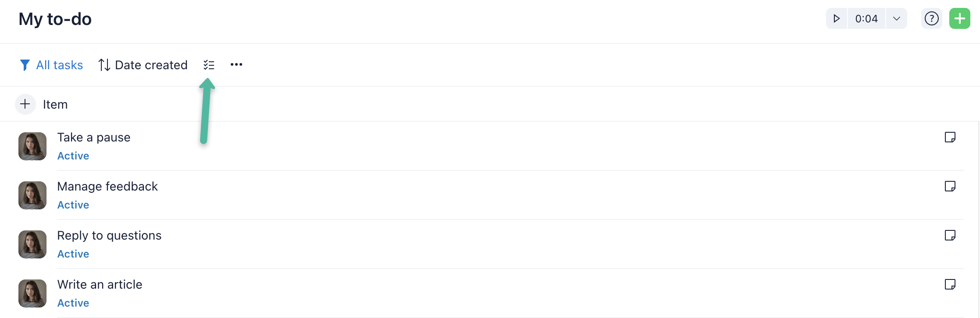This screenshot has height=318, width=980.
Task: Change sorting via Date created
Action: (143, 65)
